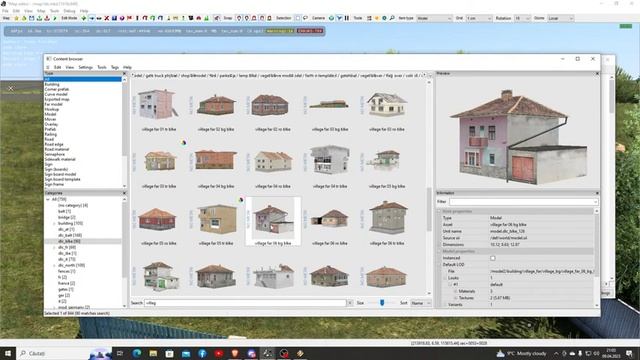Screen dimensions: 640x360
Task: Close the Preview panel
Action: click(x=597, y=73)
